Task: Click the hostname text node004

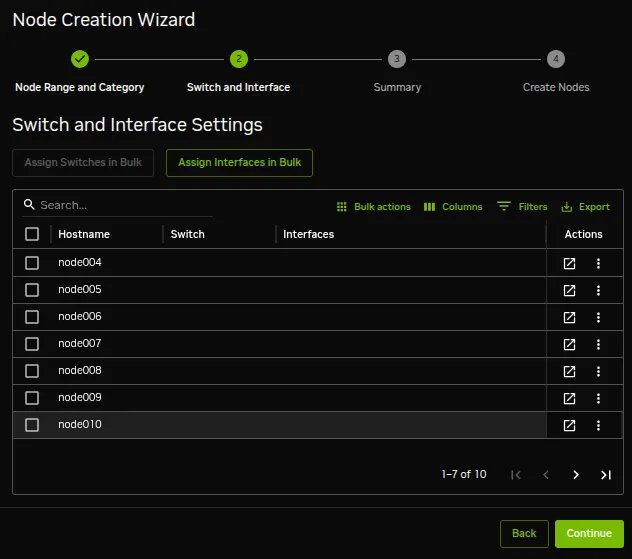Action: point(80,262)
